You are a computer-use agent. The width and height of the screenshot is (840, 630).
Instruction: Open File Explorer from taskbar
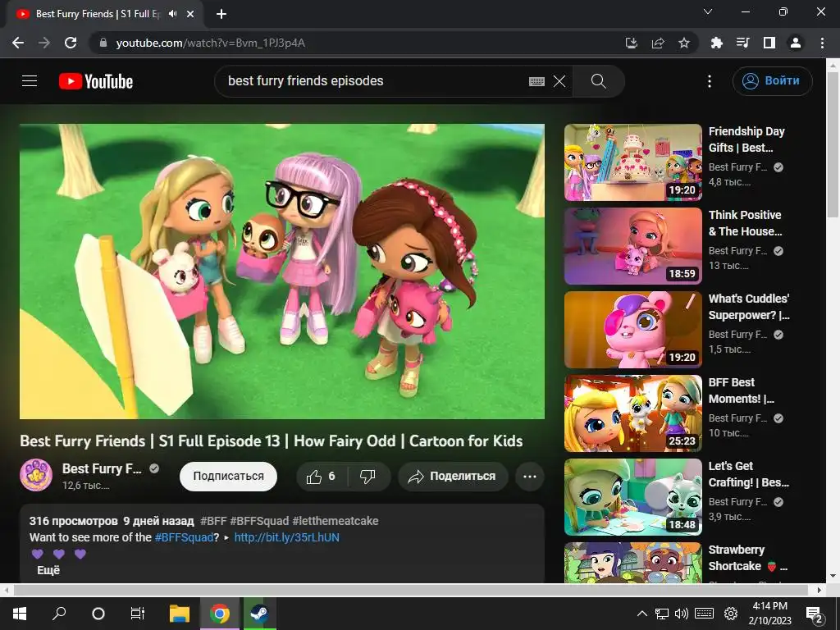tap(180, 614)
